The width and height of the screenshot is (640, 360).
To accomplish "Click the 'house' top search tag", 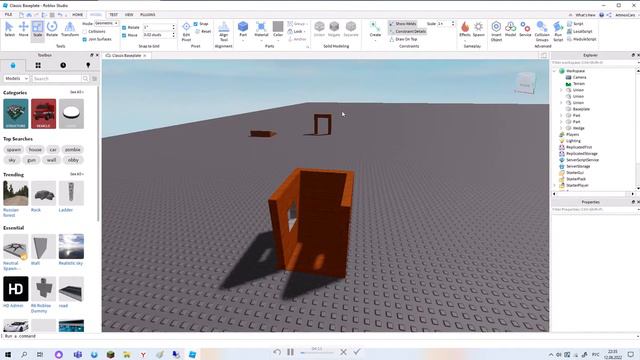I will click(35, 150).
